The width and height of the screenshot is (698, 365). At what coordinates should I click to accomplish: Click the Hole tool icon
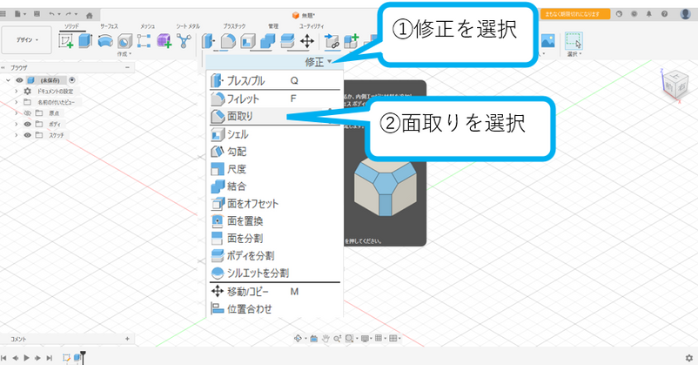click(x=125, y=41)
